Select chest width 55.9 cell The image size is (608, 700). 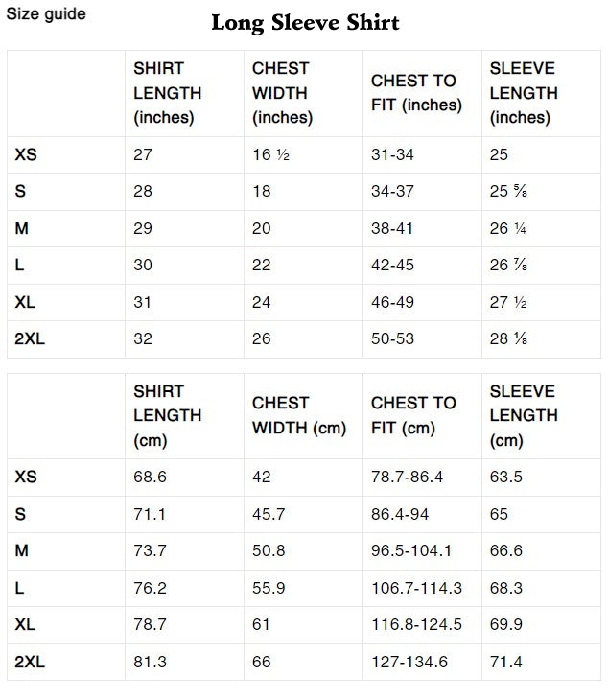[269, 588]
